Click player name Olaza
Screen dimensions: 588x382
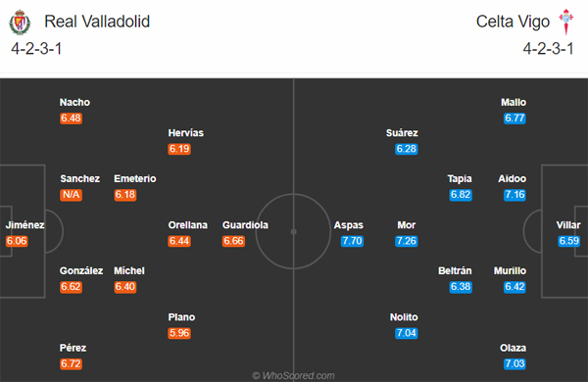[513, 348]
